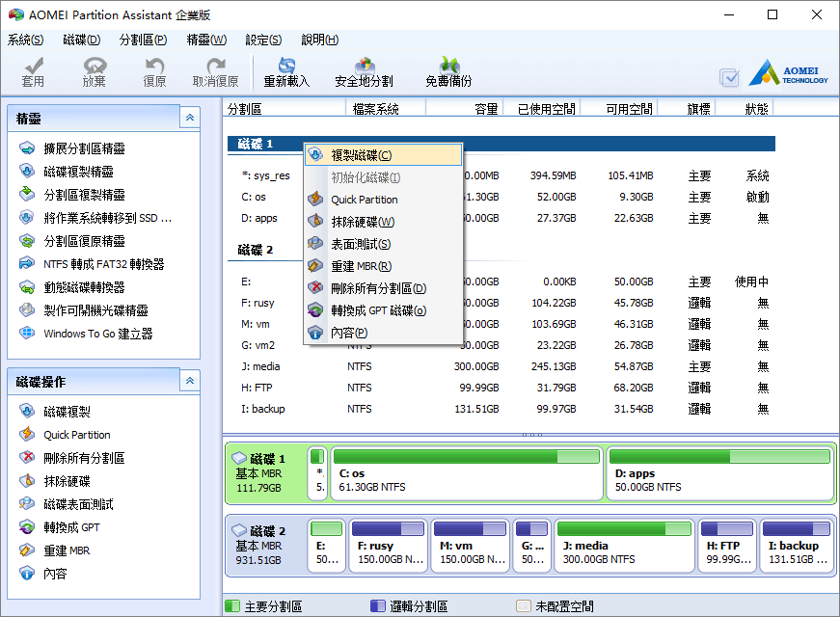Choose 刪除所有分割區(D) in context menu
Screen dimensions: 840x617
(x=383, y=288)
